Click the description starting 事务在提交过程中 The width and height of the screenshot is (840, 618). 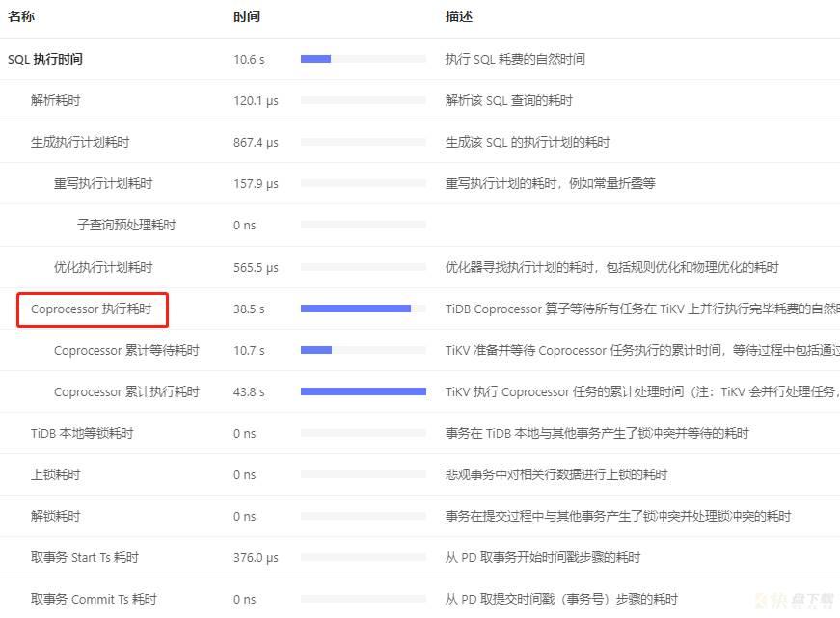(618, 516)
